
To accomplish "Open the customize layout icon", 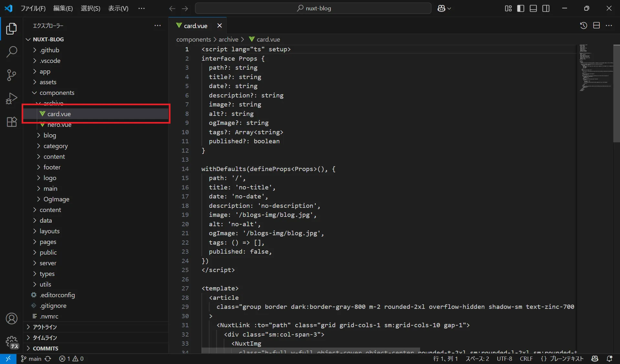I will click(x=508, y=8).
